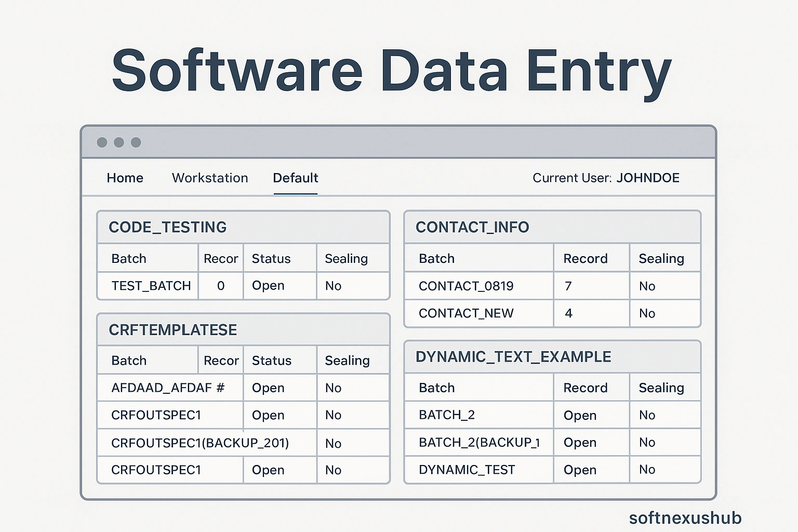Collapse the CRFTEMPLATESE panel header
Image resolution: width=798 pixels, height=532 pixels.
click(x=172, y=330)
